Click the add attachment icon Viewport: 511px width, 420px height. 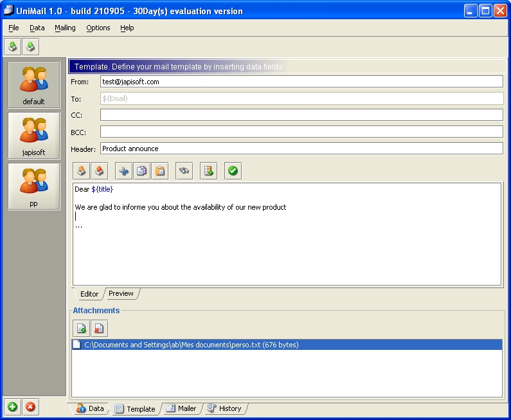click(81, 329)
